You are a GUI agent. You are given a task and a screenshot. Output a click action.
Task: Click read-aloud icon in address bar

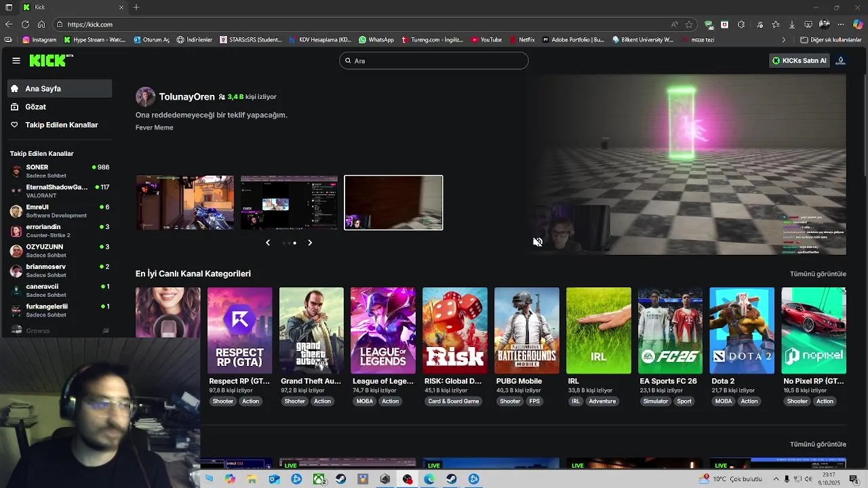pyautogui.click(x=674, y=24)
